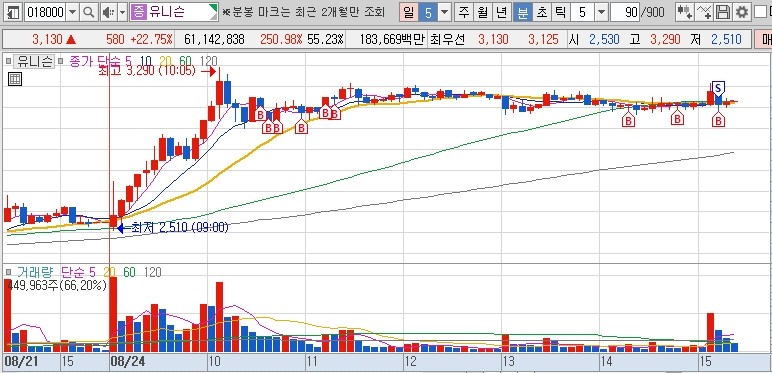Viewport: 772px width, 373px height.
Task: Expand the speaker options dropdown arrow
Action: 123,13
